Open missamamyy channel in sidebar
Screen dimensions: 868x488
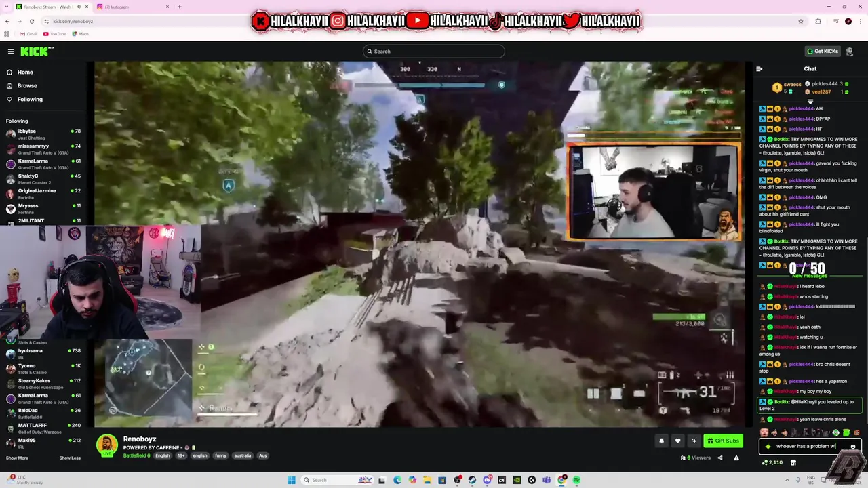pyautogui.click(x=43, y=148)
